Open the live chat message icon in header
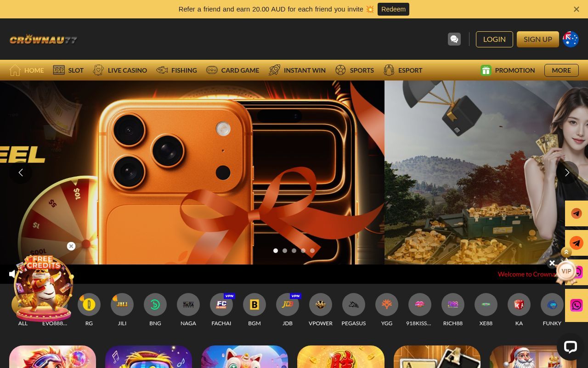The width and height of the screenshot is (588, 368). click(x=454, y=39)
